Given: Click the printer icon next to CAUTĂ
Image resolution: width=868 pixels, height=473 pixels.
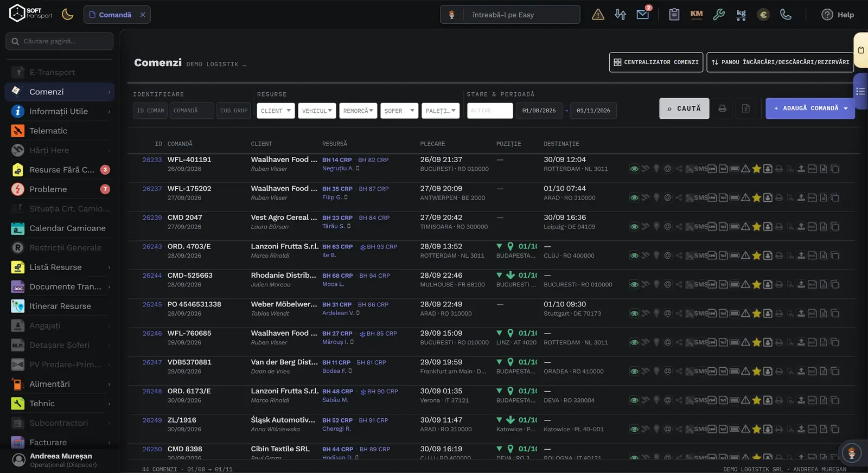Looking at the screenshot, I should click(722, 108).
